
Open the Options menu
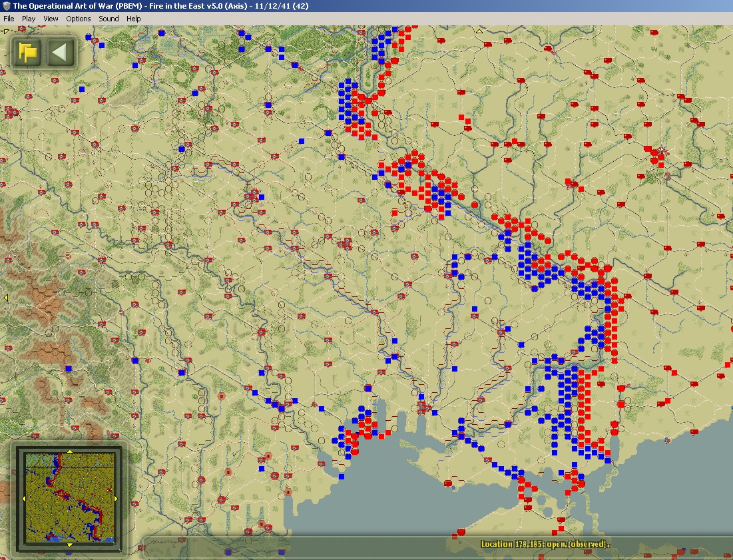78,19
